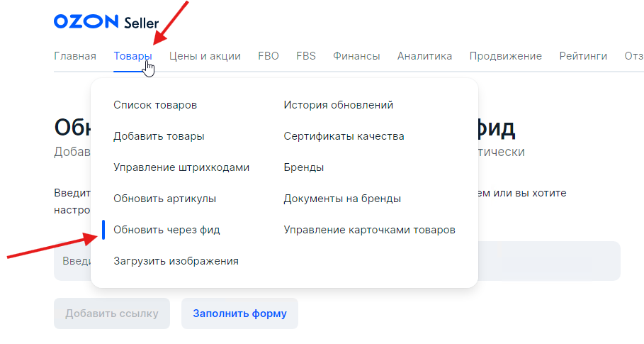Open the Продвижение tab

506,56
